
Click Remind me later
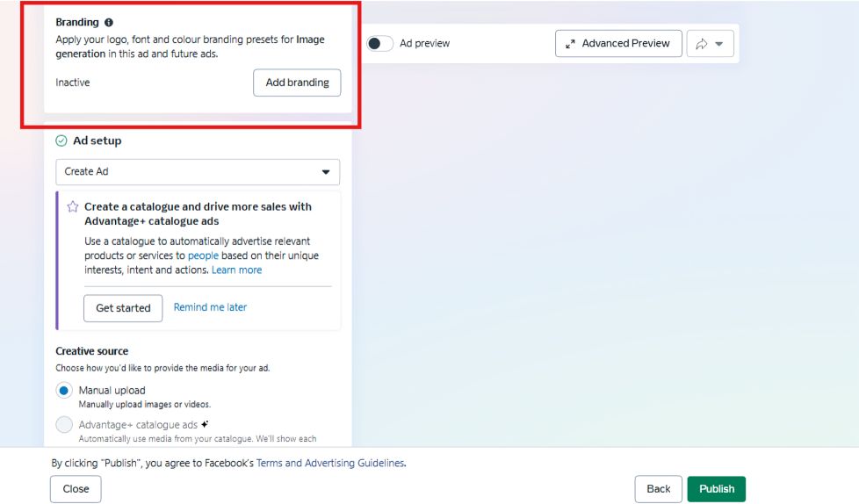[210, 307]
